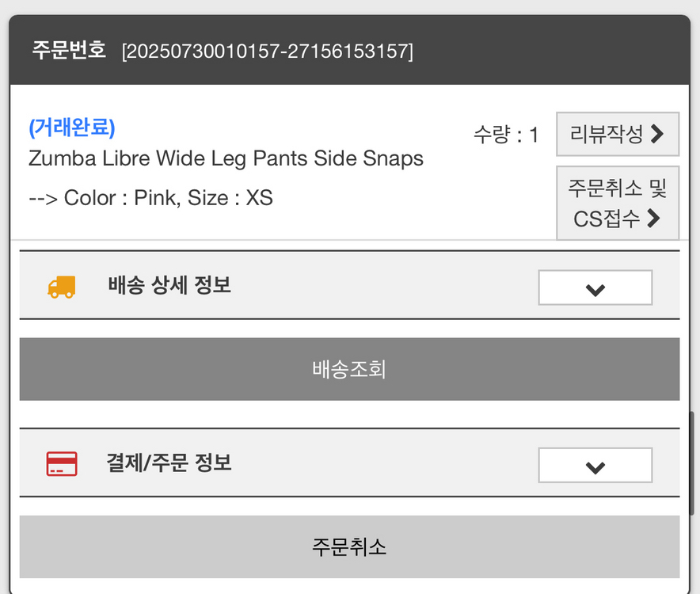Open the 결제/주문 정보 section title
The width and height of the screenshot is (700, 594).
click(x=169, y=463)
